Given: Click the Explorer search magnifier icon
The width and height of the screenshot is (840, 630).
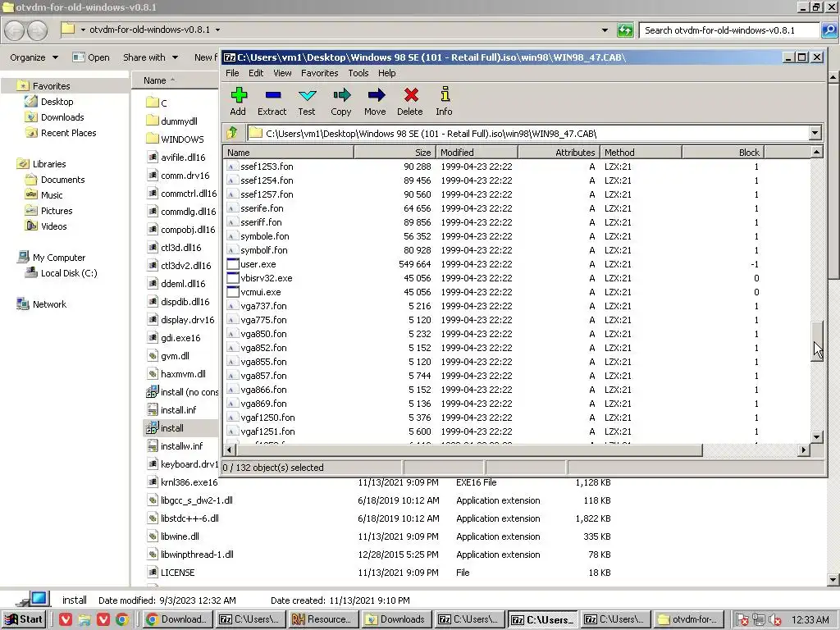Looking at the screenshot, I should (x=829, y=30).
